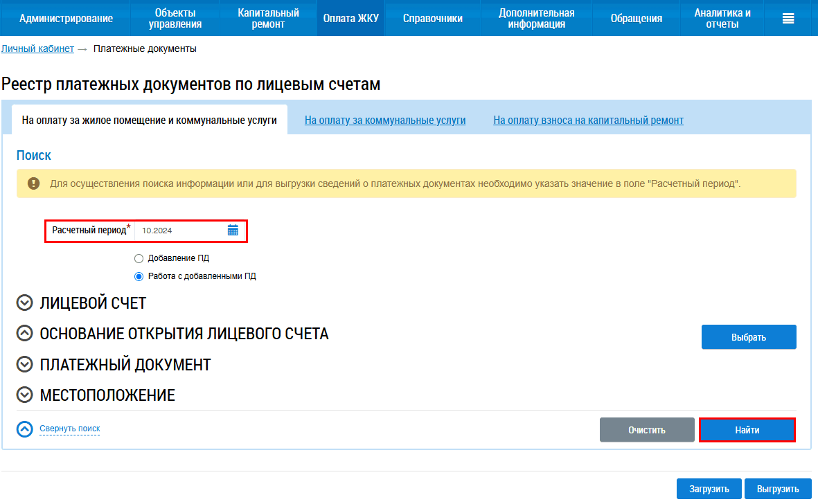This screenshot has height=504, width=818.
Task: Click the Свернуть поиск chevron icon
Action: (x=25, y=429)
